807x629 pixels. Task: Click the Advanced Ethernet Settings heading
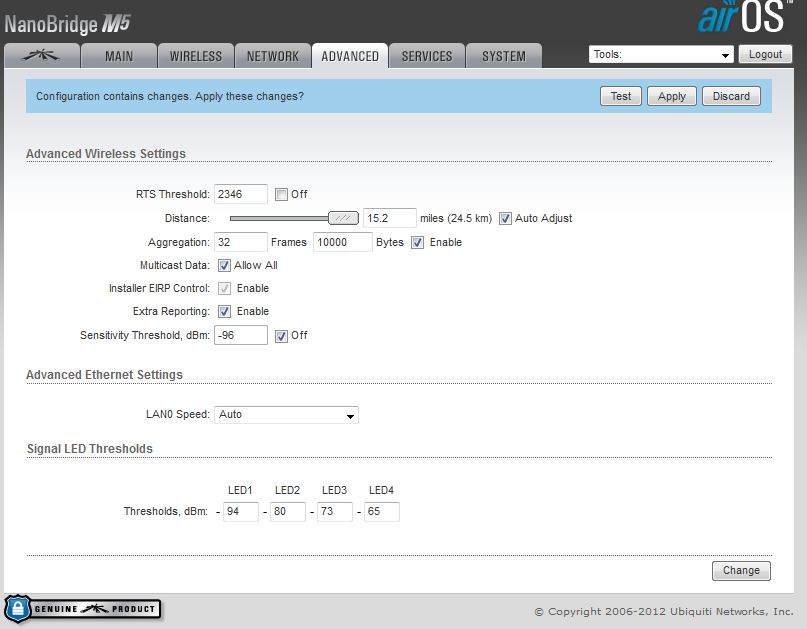[104, 375]
